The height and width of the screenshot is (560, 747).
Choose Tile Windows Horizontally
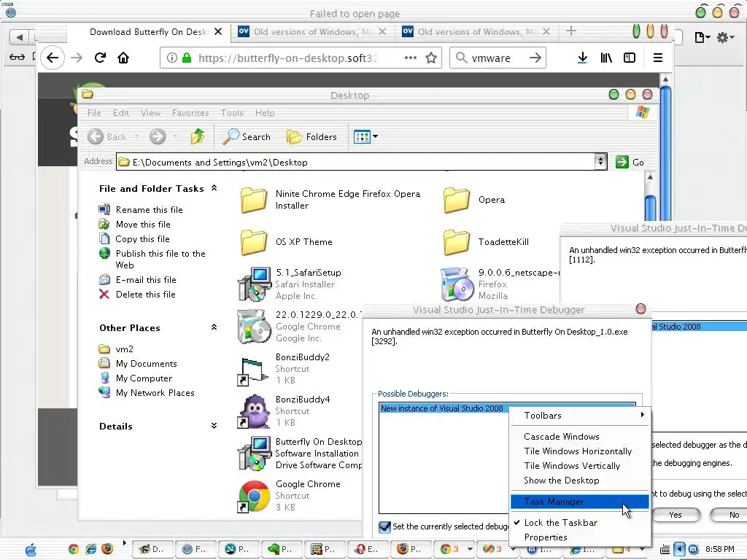pos(579,451)
